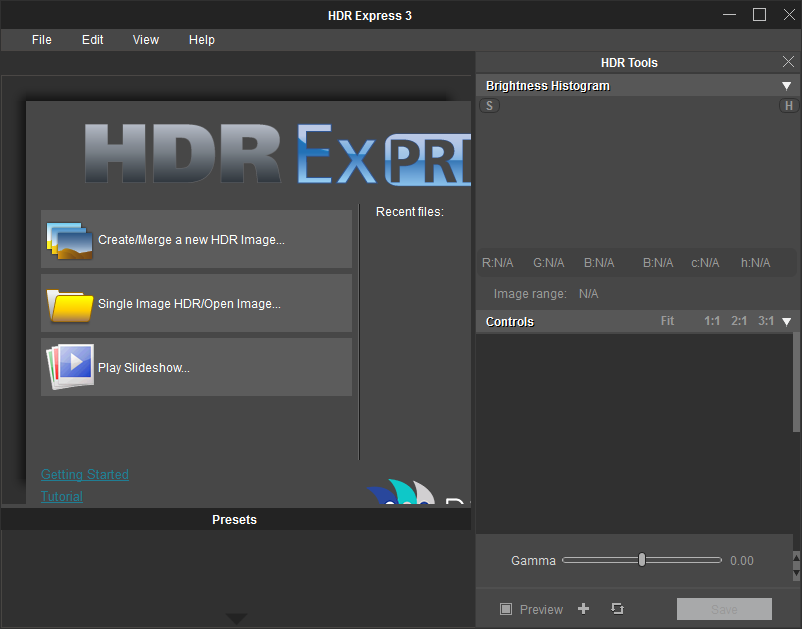Image resolution: width=802 pixels, height=629 pixels.
Task: Open the Getting Started link
Action: click(x=85, y=475)
